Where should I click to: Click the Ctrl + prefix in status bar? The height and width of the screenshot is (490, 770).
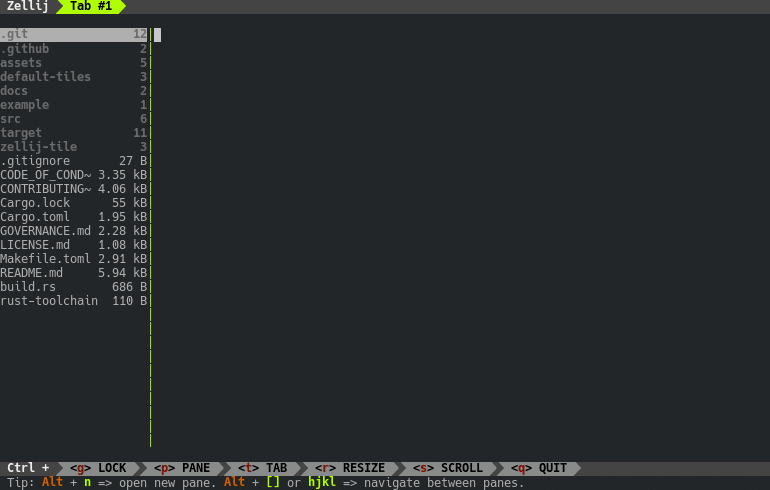pyautogui.click(x=28, y=468)
